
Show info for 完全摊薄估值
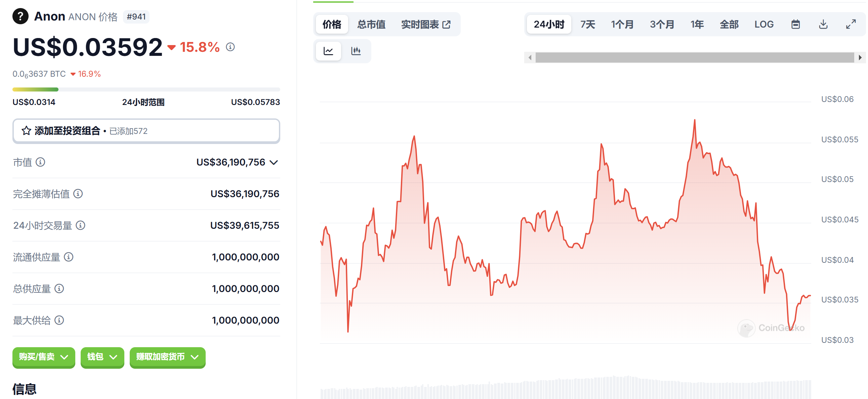(78, 193)
